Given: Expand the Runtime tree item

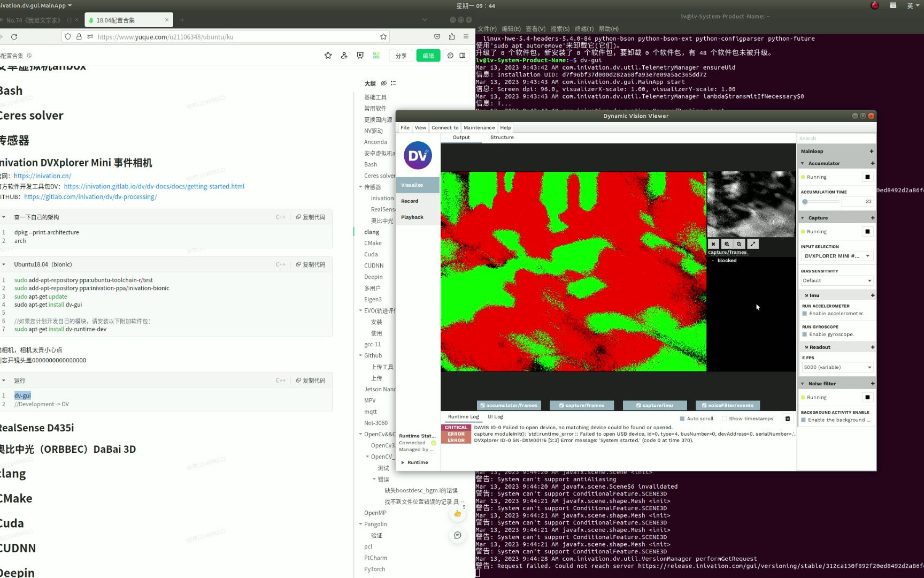Looking at the screenshot, I should tap(403, 462).
